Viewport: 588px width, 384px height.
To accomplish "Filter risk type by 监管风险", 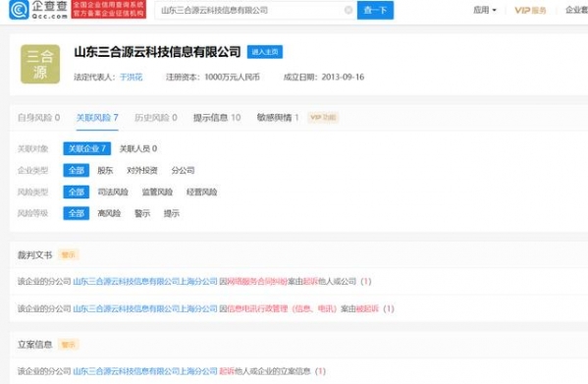I will click(157, 192).
